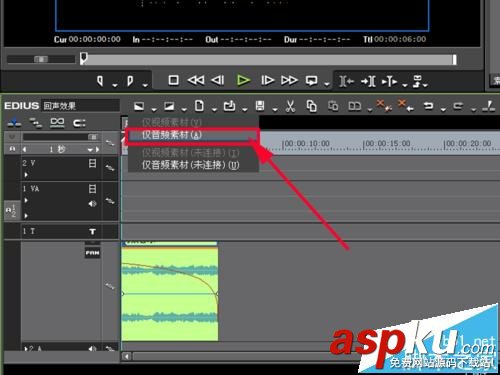
Task: Expand the 1 VA track video section
Action: pos(26,200)
